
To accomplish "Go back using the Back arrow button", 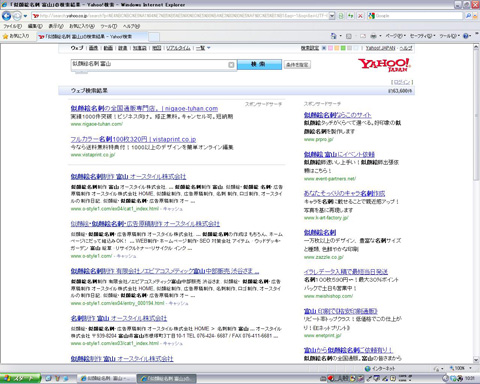I will coord(6,16).
